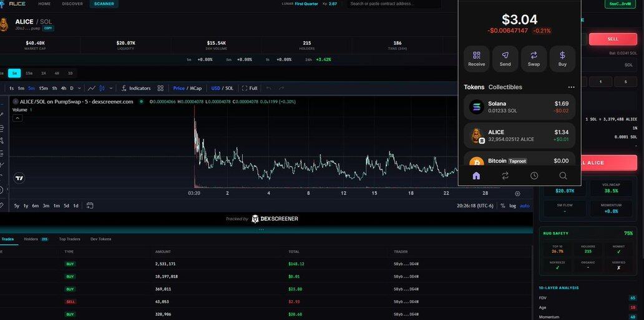Click the contract address search field
Screen dimensions: 644x320
pos(394,4)
